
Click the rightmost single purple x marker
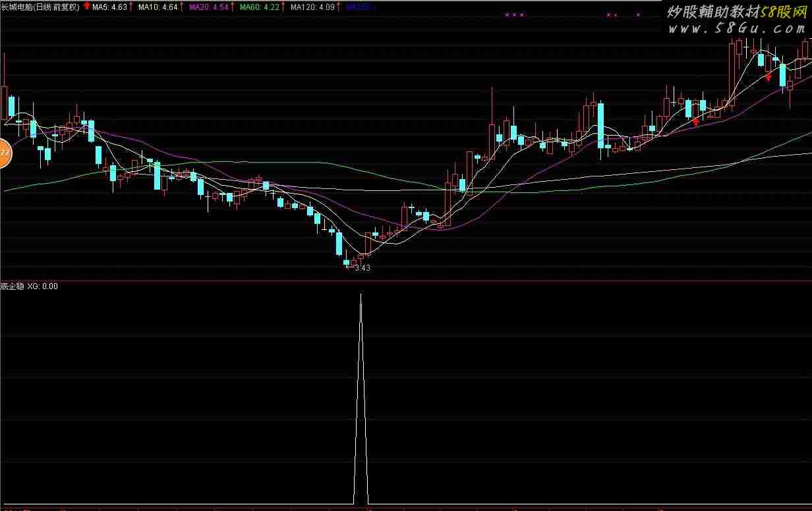click(638, 14)
